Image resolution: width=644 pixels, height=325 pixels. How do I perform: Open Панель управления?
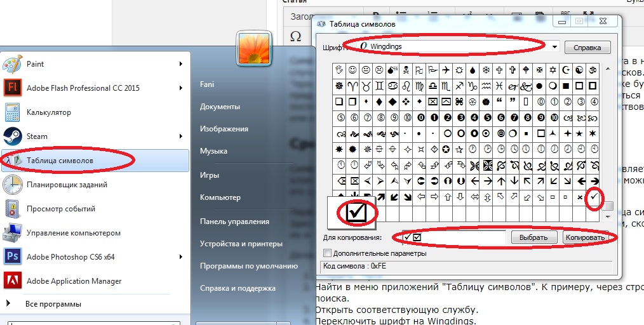[x=234, y=221]
